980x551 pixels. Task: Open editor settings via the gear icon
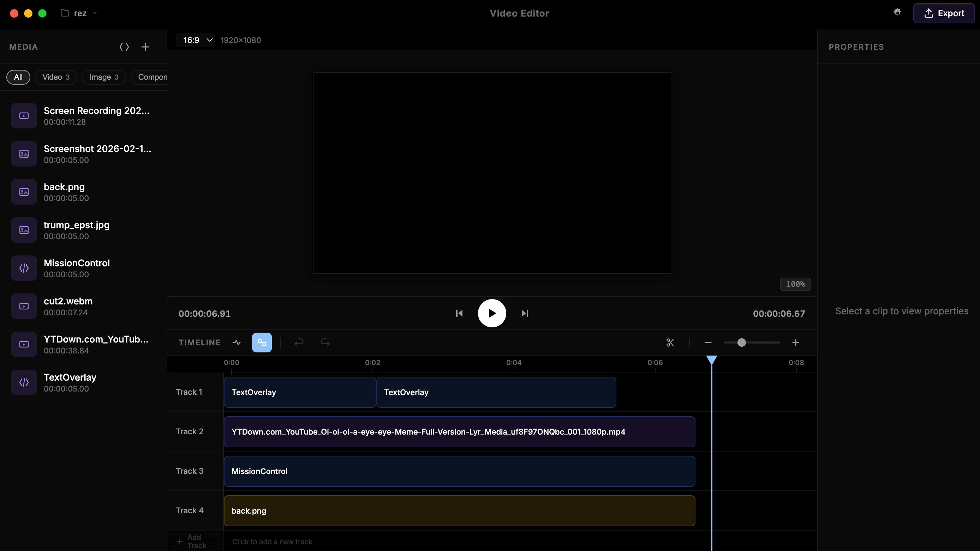pos(897,13)
